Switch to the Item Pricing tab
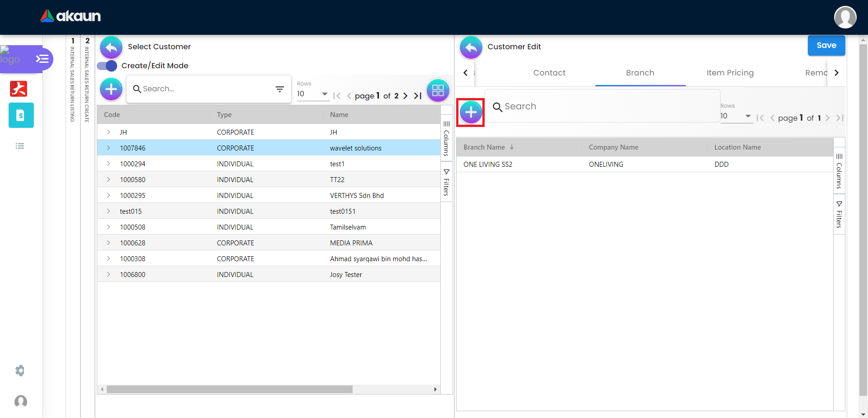The height and width of the screenshot is (418, 868). (x=730, y=73)
